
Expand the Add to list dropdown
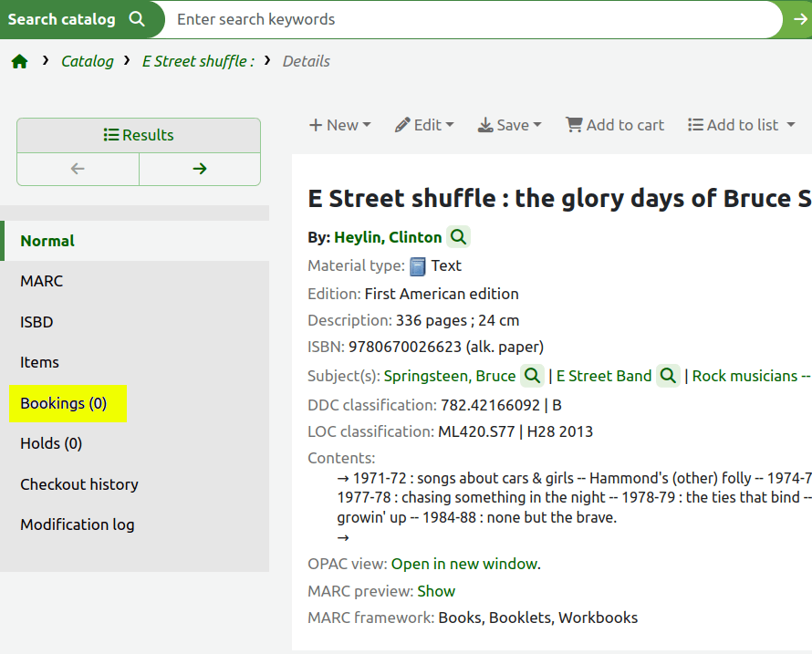point(741,125)
